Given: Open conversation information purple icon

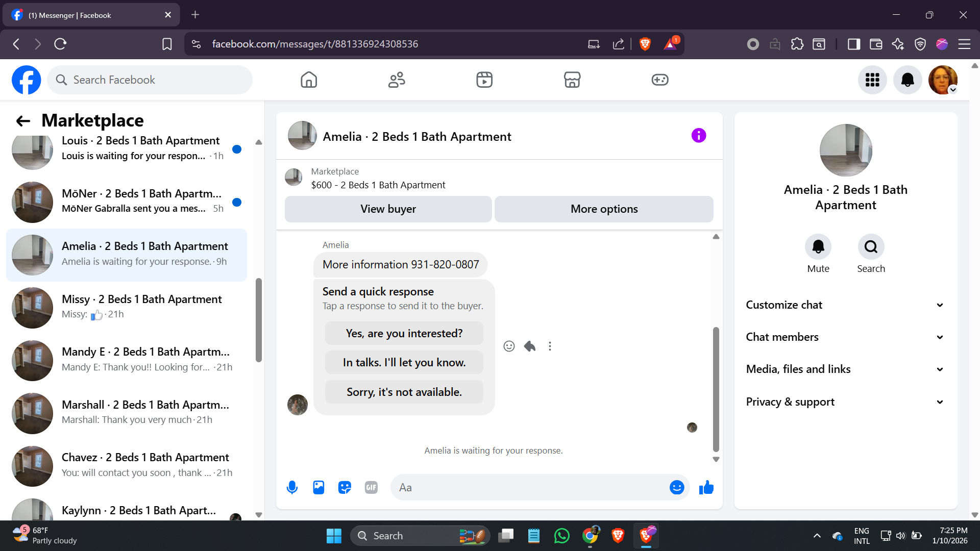Looking at the screenshot, I should tap(699, 136).
